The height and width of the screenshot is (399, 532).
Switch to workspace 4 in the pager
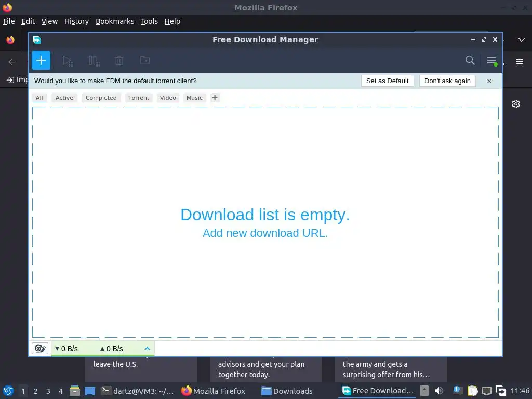point(61,391)
